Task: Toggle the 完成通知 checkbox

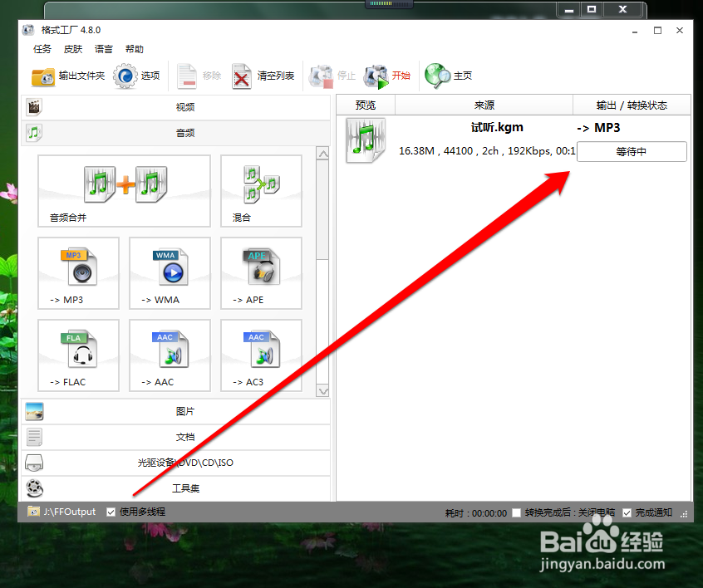Action: pyautogui.click(x=627, y=512)
